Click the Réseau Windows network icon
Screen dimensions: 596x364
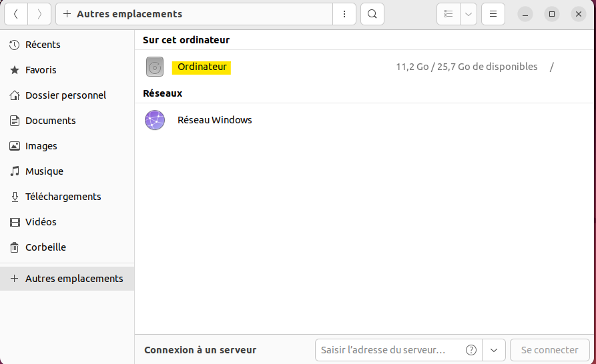tap(155, 120)
